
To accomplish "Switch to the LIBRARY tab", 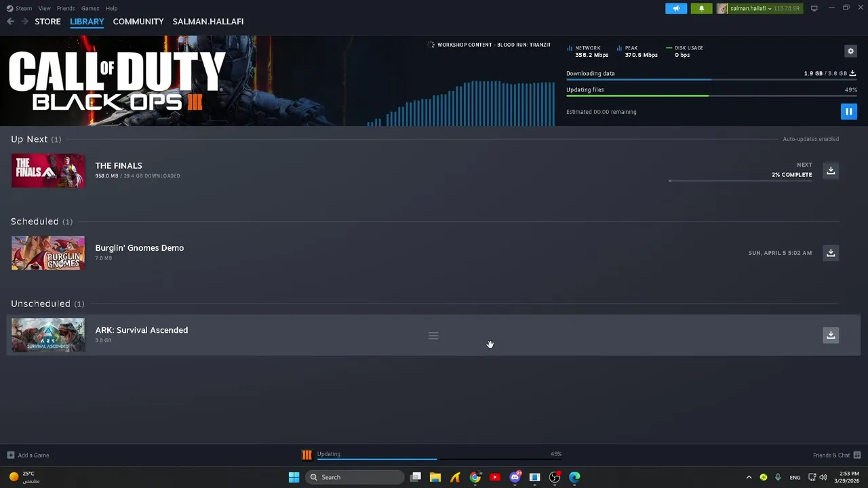I will click(87, 22).
